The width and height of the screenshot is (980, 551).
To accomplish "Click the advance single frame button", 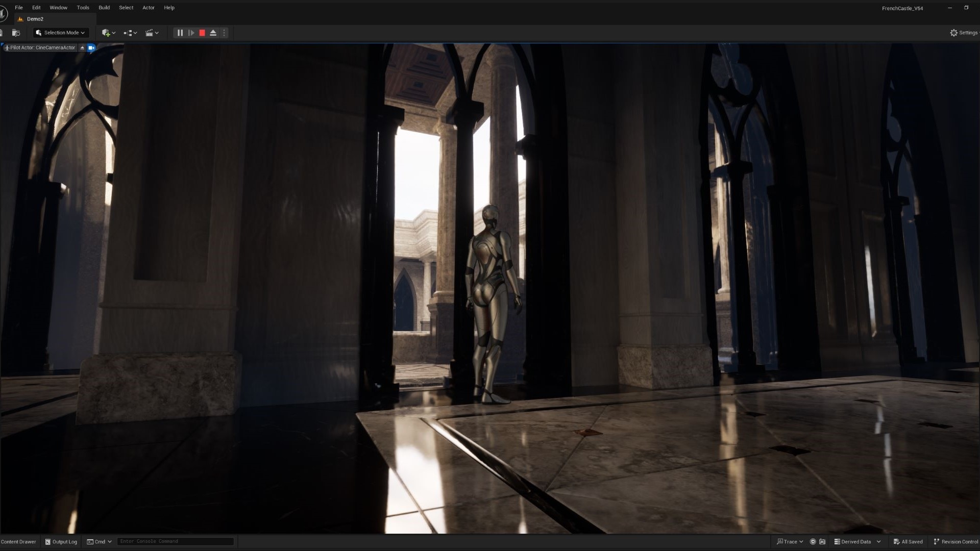I will point(191,33).
